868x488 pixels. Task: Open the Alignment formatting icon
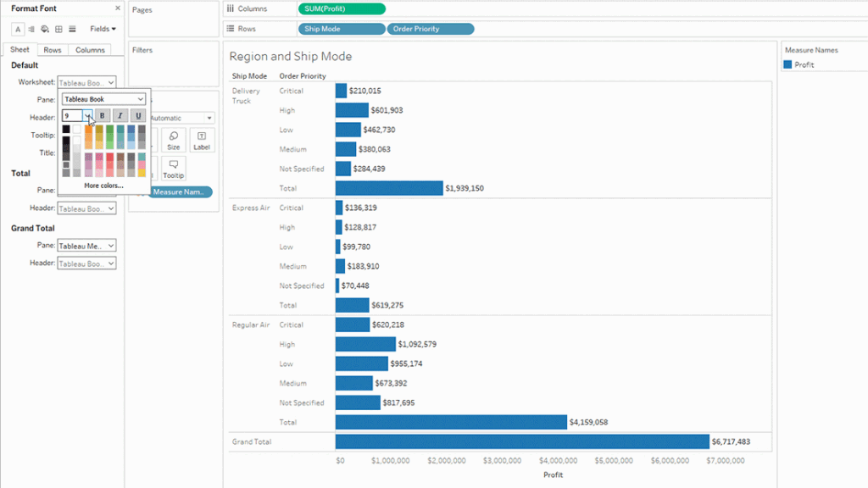[x=31, y=28]
